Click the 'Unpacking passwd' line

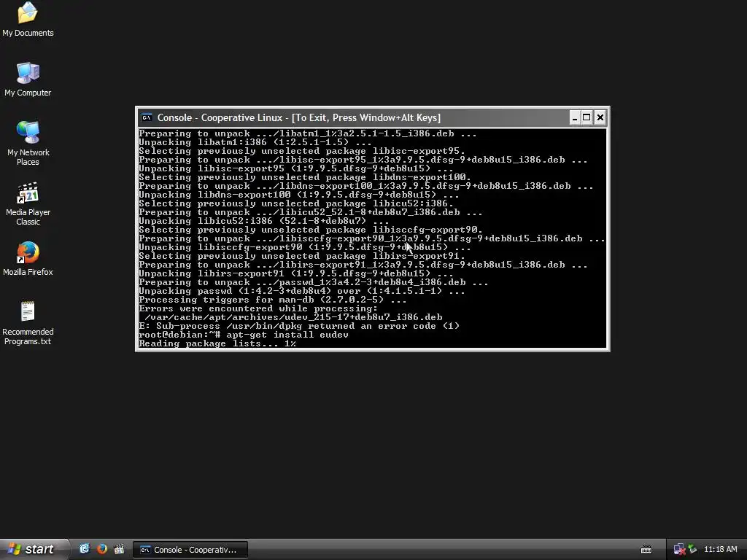pos(301,291)
